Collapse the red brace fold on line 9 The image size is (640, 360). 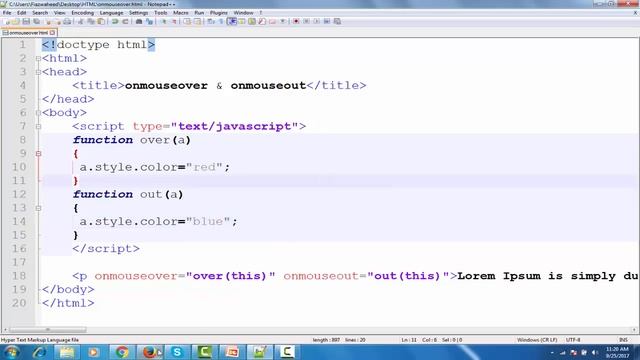pos(38,154)
